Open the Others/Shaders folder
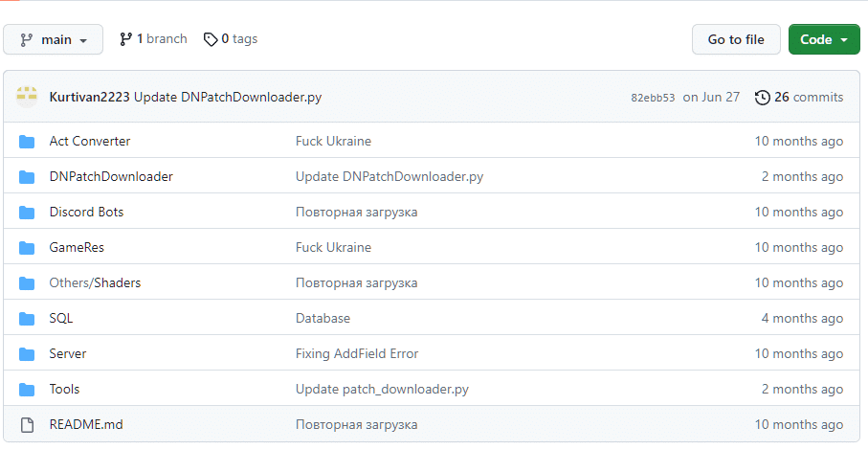 (x=95, y=282)
